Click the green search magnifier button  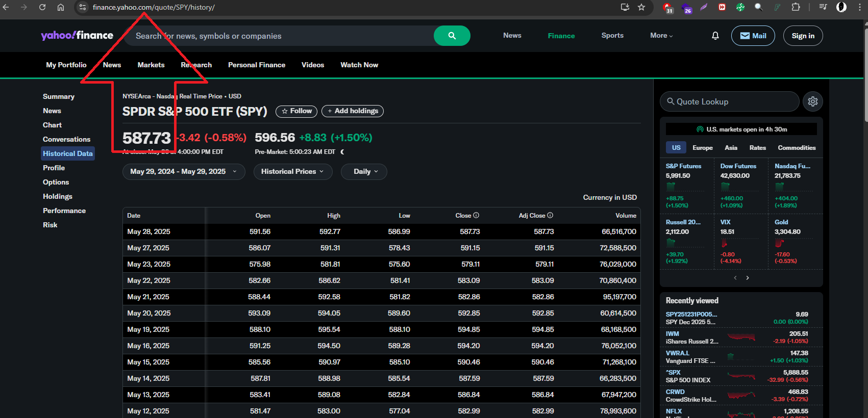tap(452, 36)
